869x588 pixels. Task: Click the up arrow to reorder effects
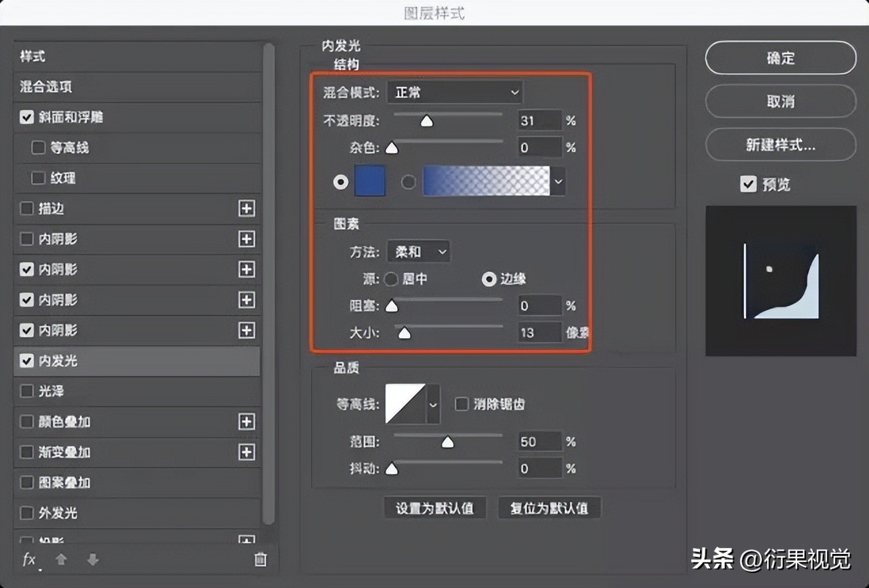(x=60, y=559)
